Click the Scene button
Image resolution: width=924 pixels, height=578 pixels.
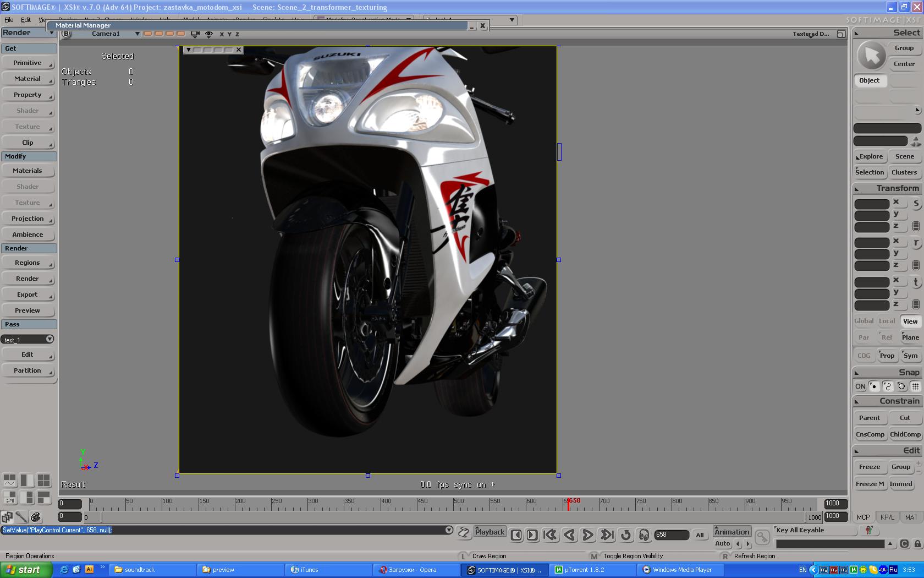(905, 156)
